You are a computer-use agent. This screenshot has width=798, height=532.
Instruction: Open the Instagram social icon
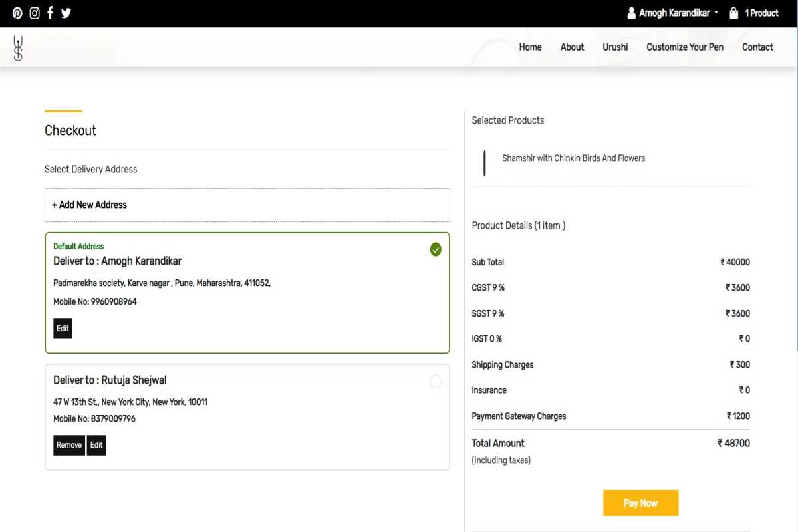click(35, 13)
